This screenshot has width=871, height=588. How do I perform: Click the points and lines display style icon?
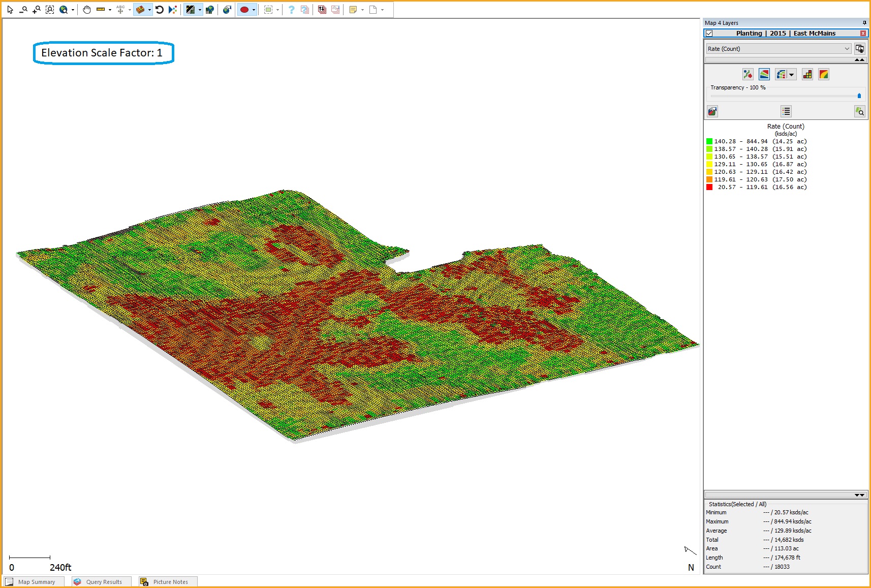(748, 75)
